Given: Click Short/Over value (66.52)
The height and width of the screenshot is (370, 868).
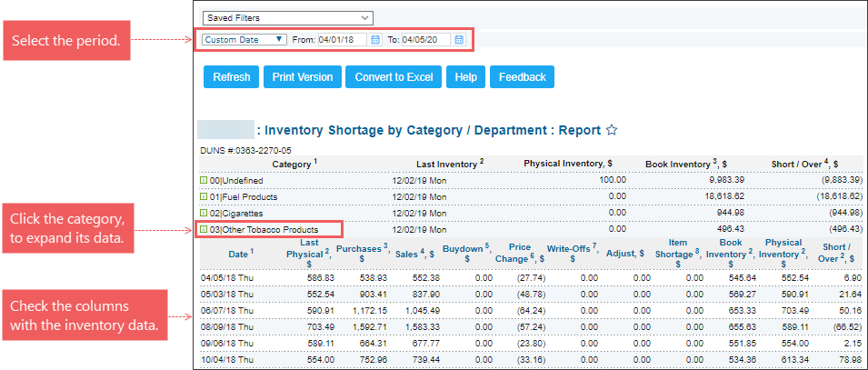Looking at the screenshot, I should click(846, 326).
